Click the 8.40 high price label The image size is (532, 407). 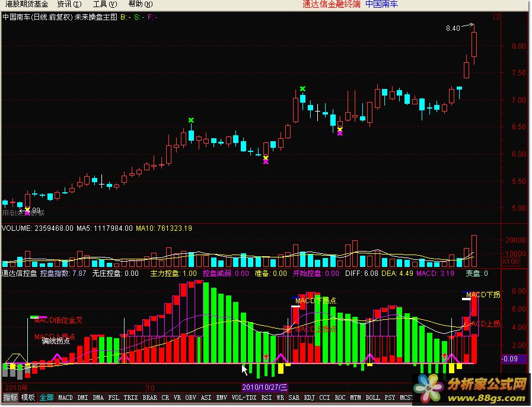pos(453,28)
